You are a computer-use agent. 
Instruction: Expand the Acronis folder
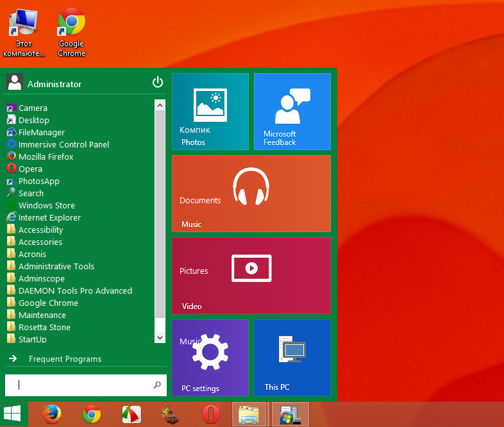tap(26, 255)
